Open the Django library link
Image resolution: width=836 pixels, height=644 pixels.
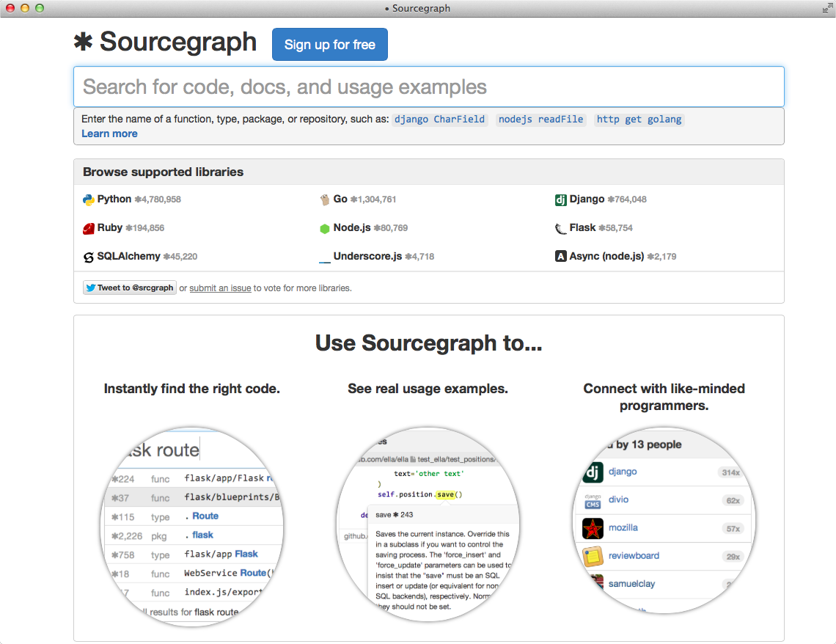587,199
